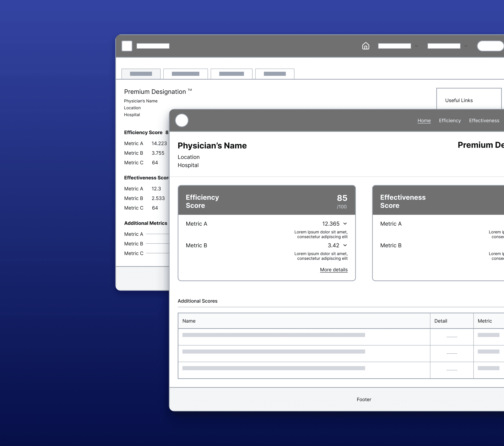
Task: Switch to the third placeholder tab
Action: 231,74
